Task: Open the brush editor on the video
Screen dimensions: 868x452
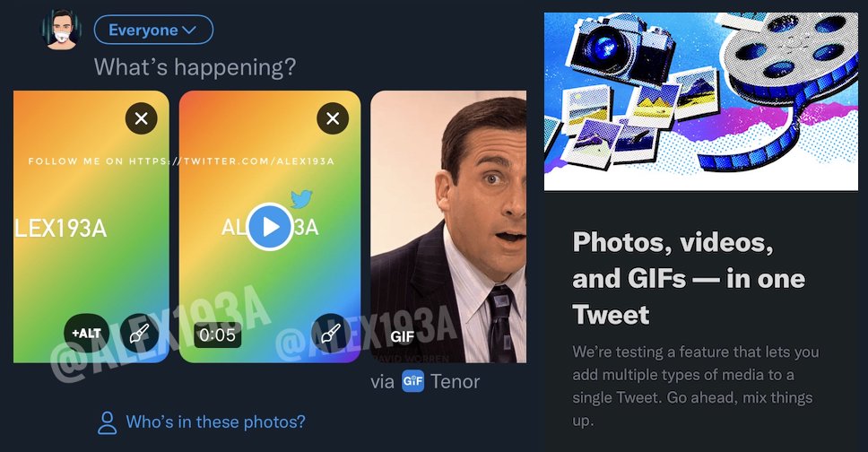Action: click(x=331, y=333)
